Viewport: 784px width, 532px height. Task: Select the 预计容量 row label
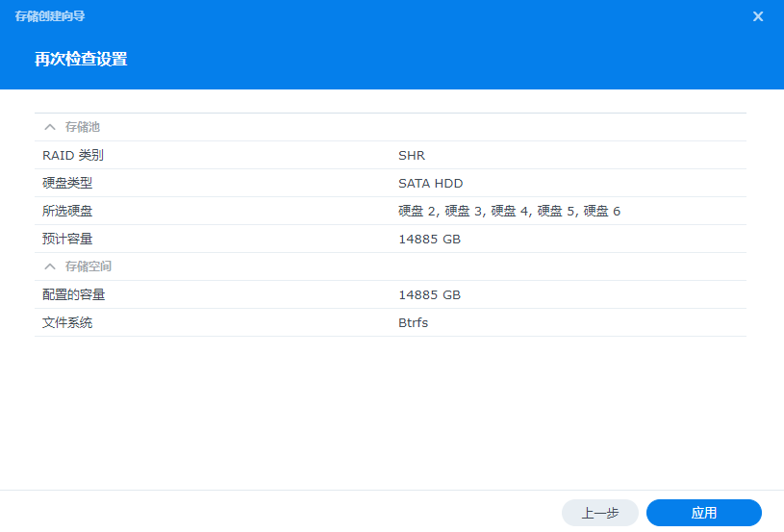[x=67, y=239]
